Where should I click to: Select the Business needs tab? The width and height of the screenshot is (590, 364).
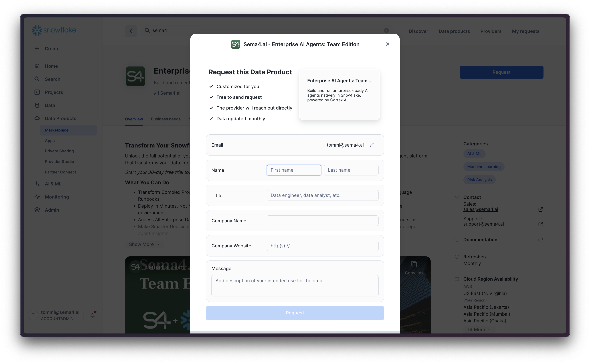[x=166, y=119]
